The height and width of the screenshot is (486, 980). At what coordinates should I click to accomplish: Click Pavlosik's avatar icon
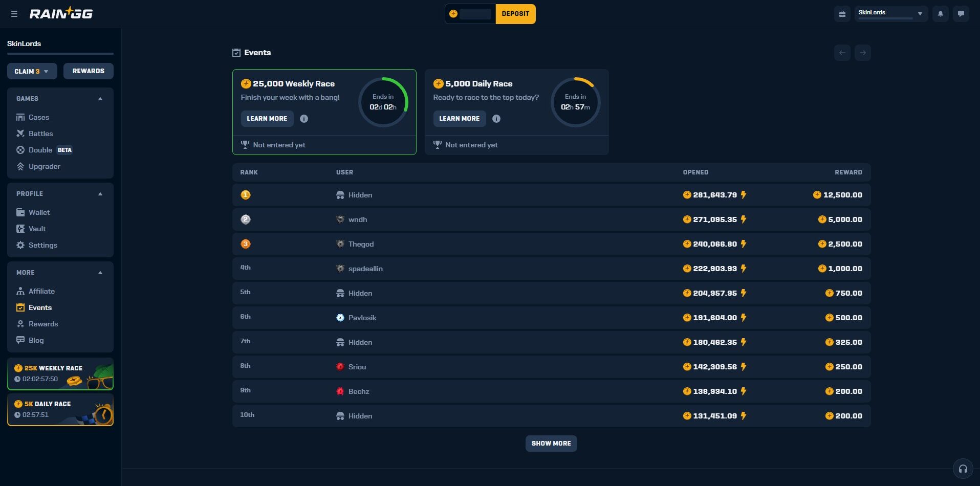pos(340,318)
